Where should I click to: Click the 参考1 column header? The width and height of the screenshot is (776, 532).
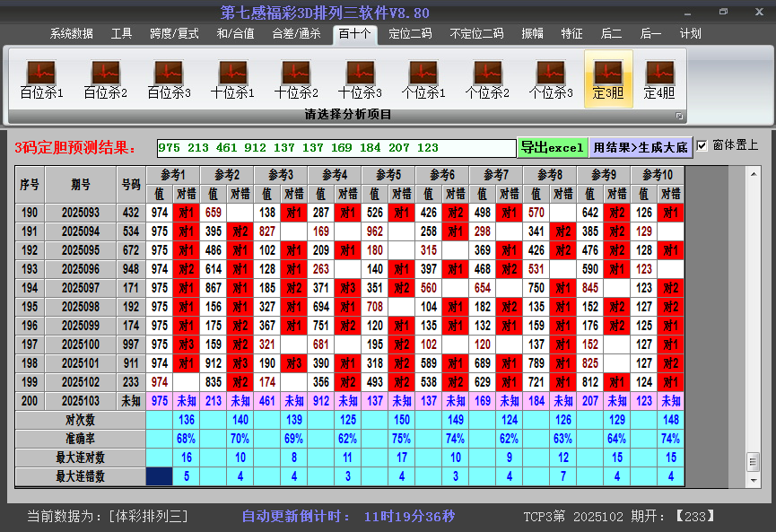tap(173, 175)
